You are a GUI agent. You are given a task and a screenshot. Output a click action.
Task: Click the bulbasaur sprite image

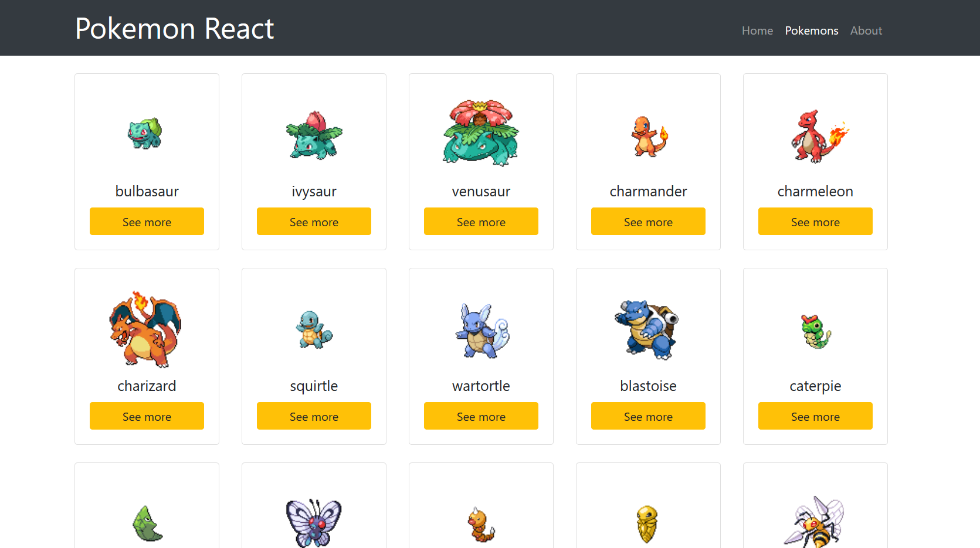[x=145, y=134]
